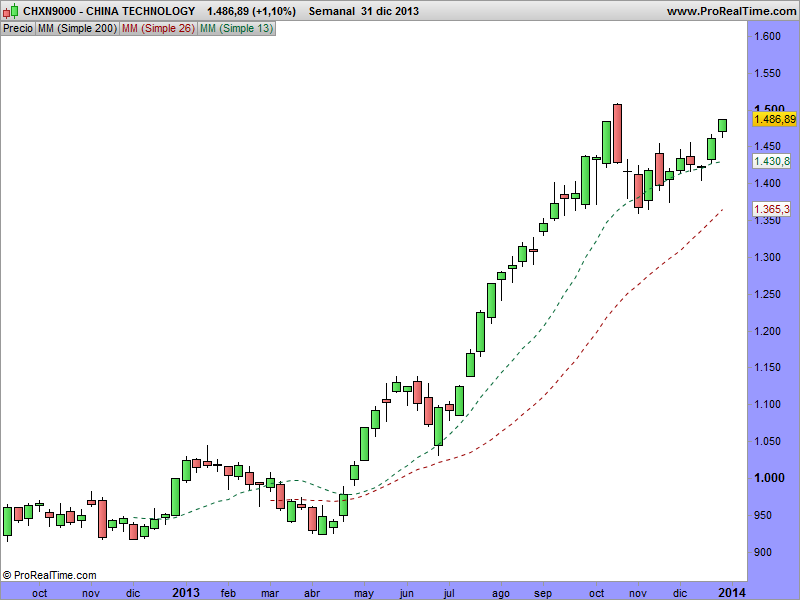
Task: Click the yellow 1.486,89 current price tag
Action: coord(773,119)
